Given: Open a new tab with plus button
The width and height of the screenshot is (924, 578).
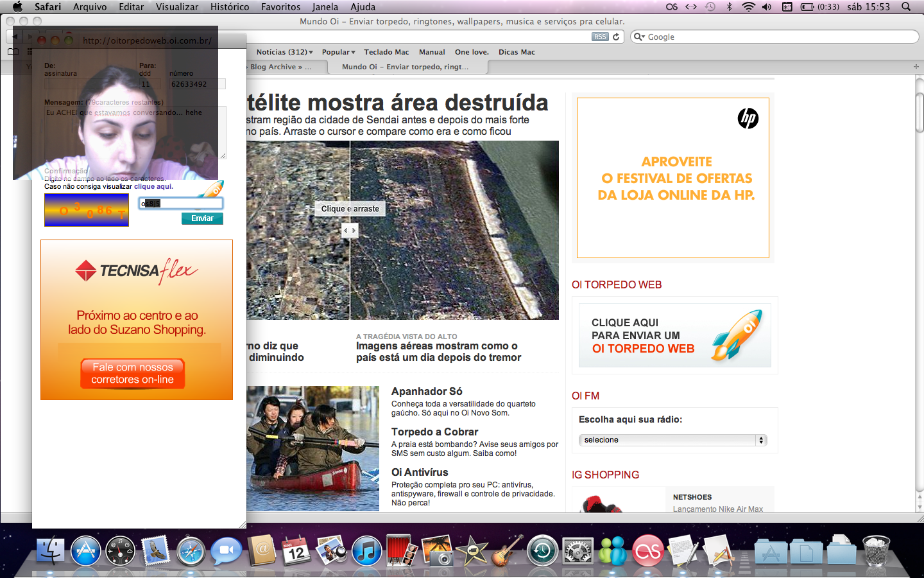Looking at the screenshot, I should pos(916,67).
